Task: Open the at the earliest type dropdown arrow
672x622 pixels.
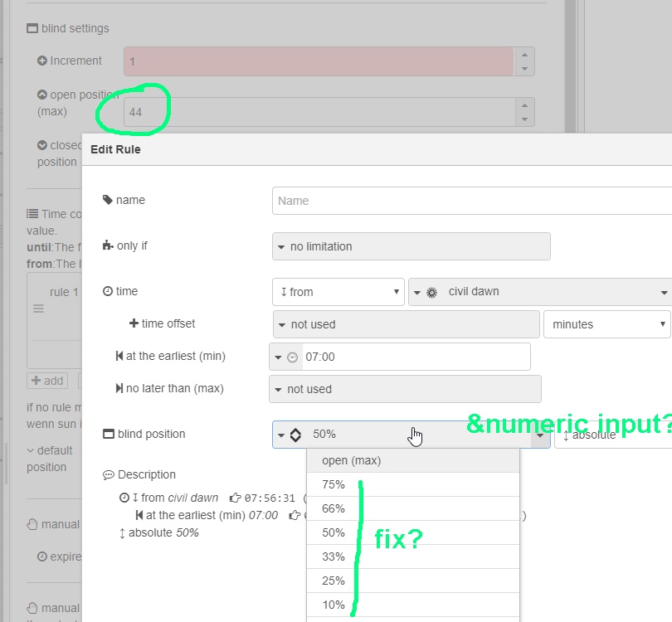Action: (278, 357)
